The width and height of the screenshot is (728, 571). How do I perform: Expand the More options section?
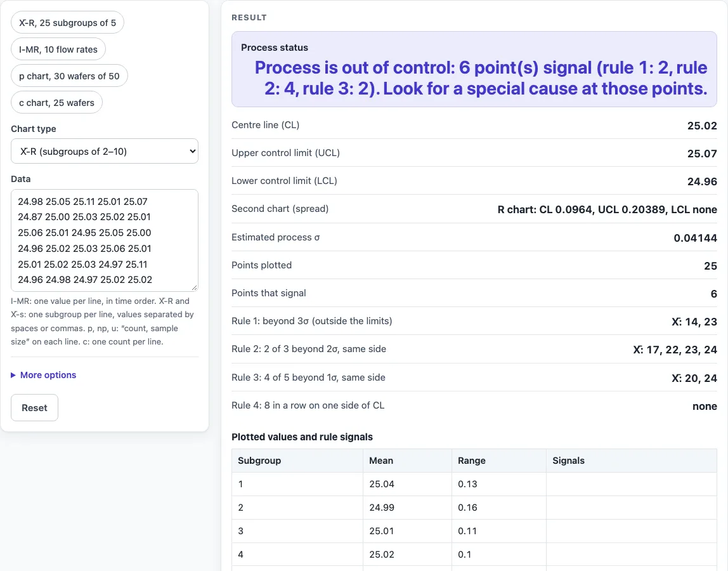[x=44, y=375]
